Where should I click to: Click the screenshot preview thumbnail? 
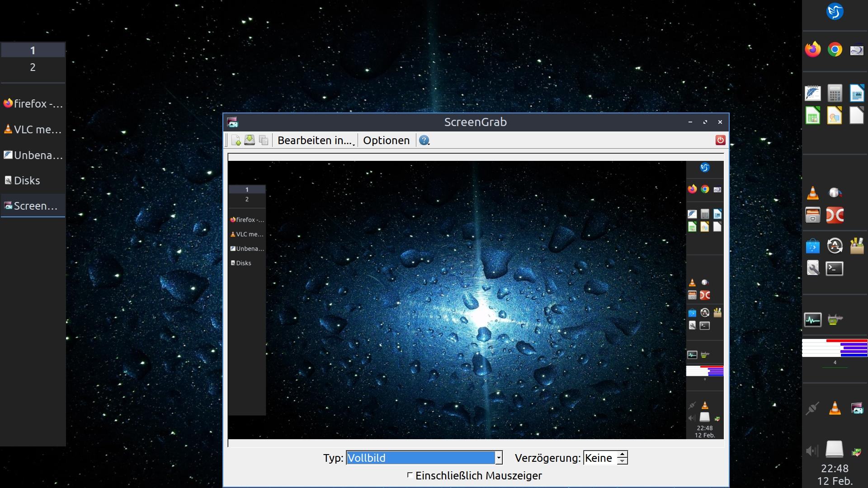click(476, 300)
